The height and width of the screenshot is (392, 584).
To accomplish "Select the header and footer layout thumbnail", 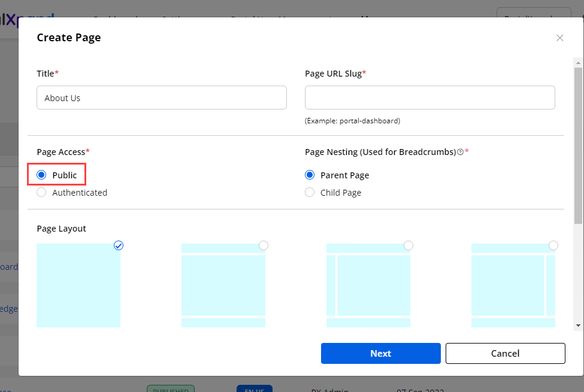I will tap(223, 285).
